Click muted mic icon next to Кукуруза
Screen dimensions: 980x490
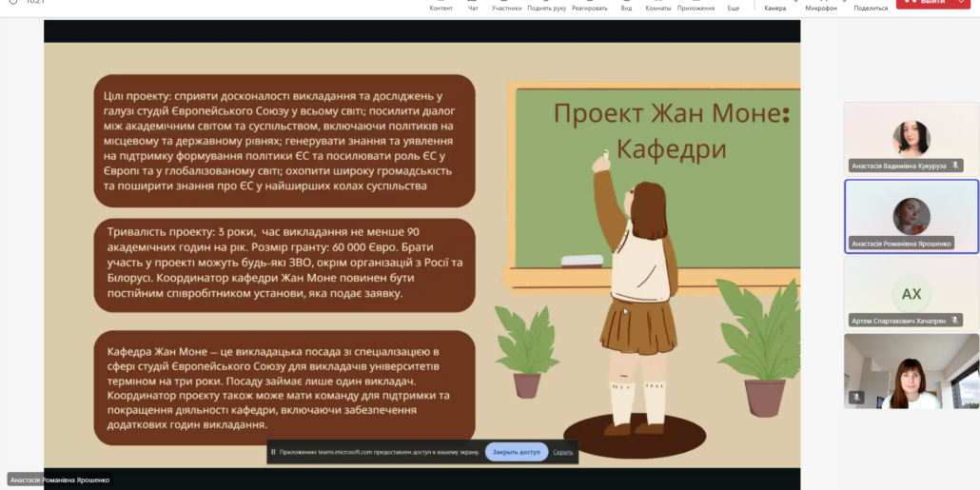click(955, 166)
